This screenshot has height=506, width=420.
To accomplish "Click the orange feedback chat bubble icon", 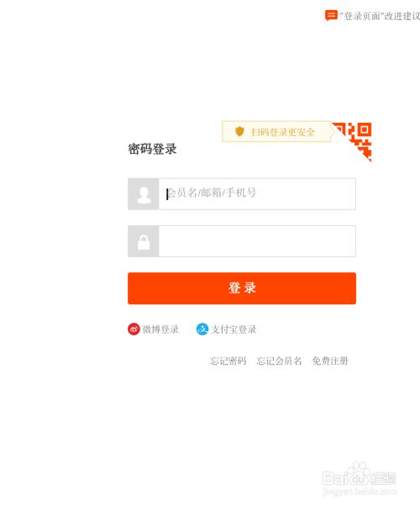I will pos(331,15).
